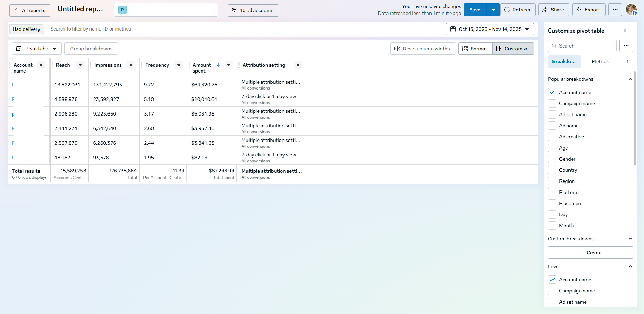The height and width of the screenshot is (314, 644).
Task: Check the Placement breakdown checkbox
Action: (552, 203)
